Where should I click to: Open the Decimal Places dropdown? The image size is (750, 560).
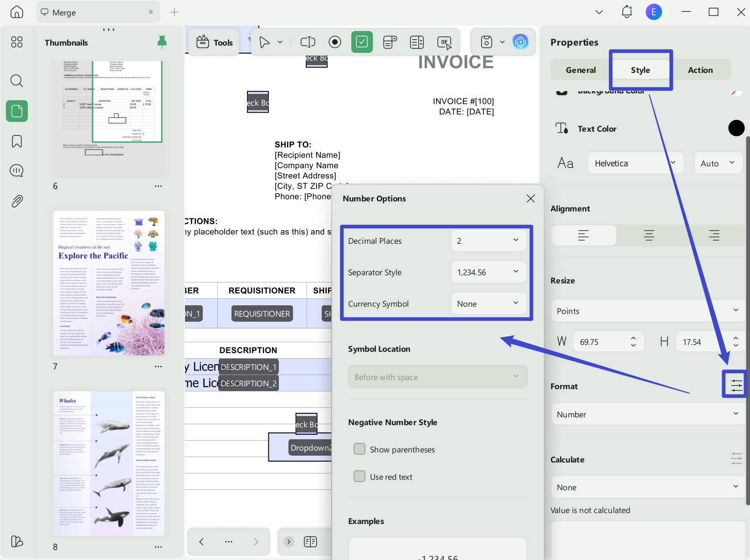coord(489,241)
